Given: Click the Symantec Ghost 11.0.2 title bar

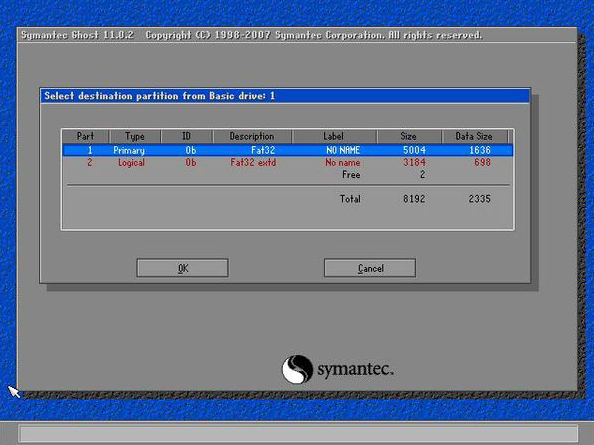Looking at the screenshot, I should coord(297,35).
